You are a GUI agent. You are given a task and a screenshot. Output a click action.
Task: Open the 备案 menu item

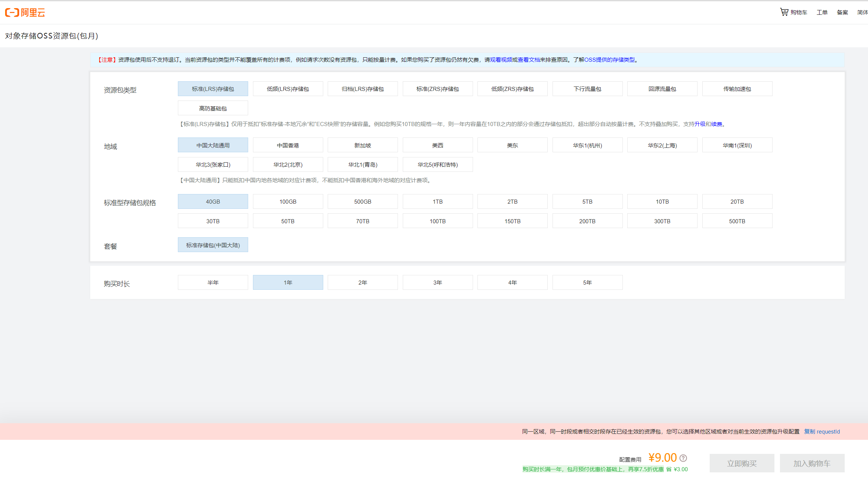point(842,13)
